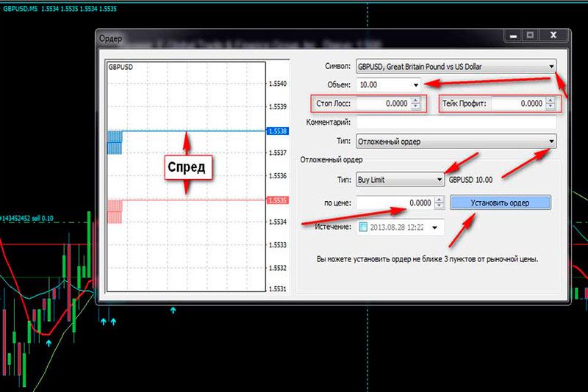Increase Тейк Профит with the up arrow
This screenshot has height=392, width=588.
[x=550, y=101]
